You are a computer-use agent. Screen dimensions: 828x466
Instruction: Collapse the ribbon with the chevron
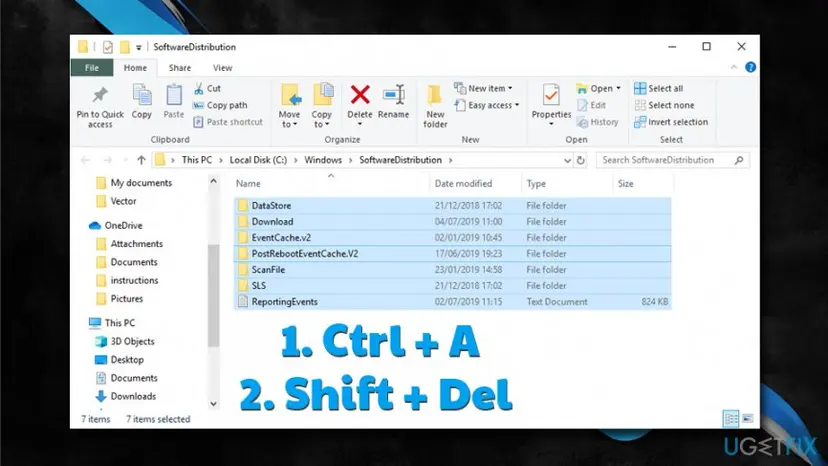tap(734, 68)
